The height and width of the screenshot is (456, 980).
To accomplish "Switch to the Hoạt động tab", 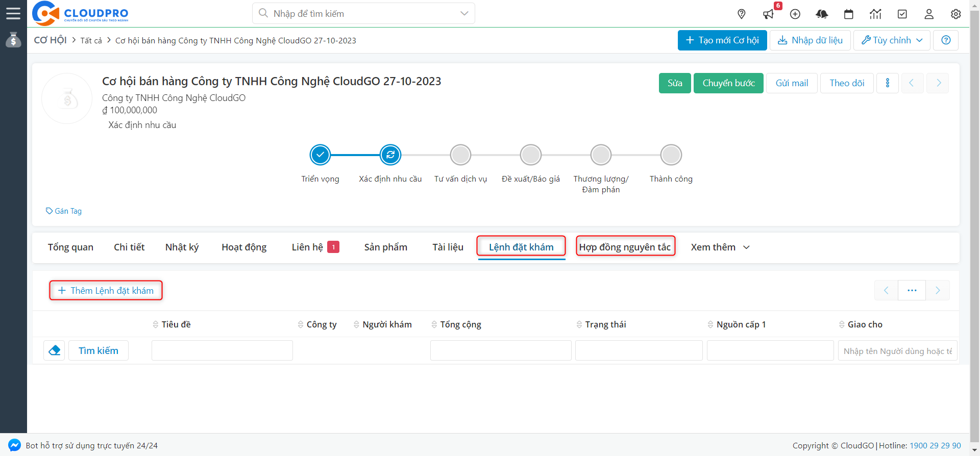I will 244,247.
